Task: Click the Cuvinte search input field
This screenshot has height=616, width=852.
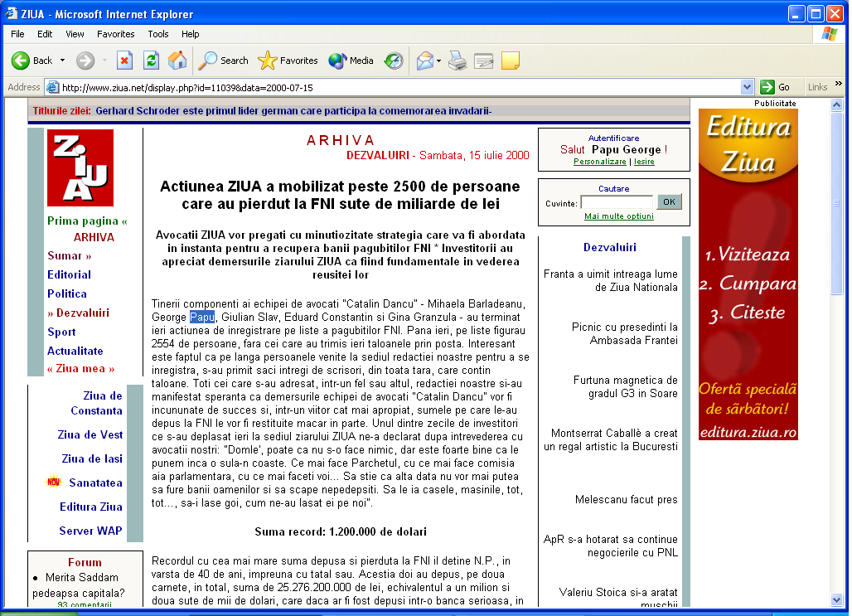Action: tap(617, 202)
